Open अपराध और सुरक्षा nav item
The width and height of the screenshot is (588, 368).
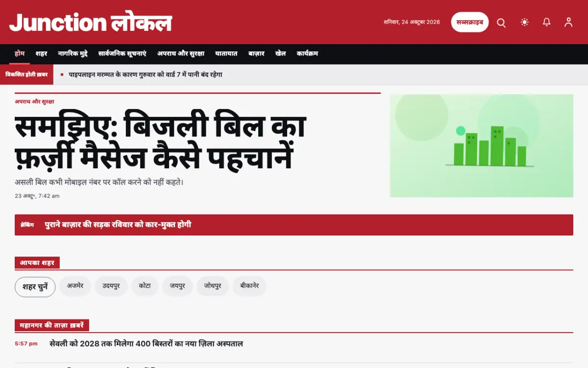181,53
